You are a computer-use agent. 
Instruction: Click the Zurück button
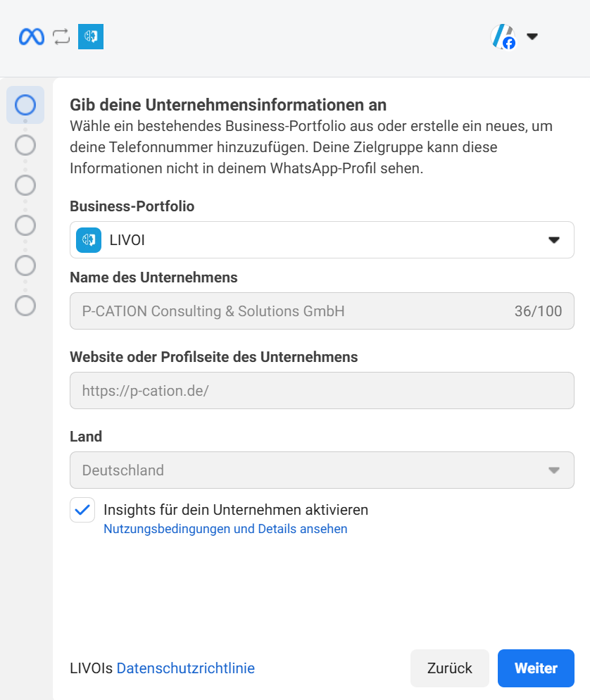tap(449, 668)
